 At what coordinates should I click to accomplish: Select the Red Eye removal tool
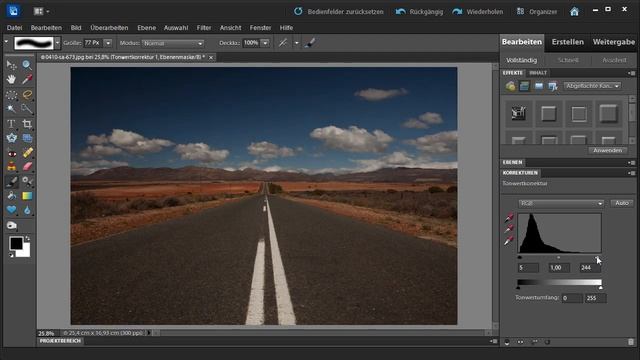pyautogui.click(x=11, y=153)
